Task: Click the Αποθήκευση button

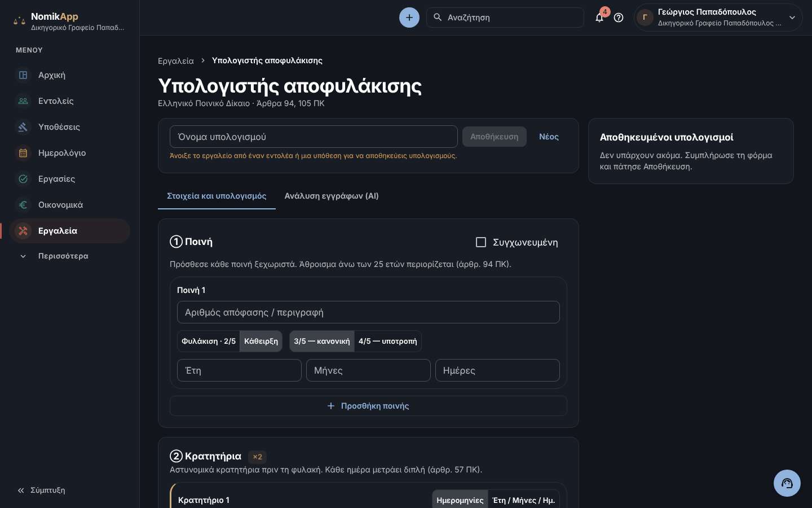Action: tap(495, 137)
